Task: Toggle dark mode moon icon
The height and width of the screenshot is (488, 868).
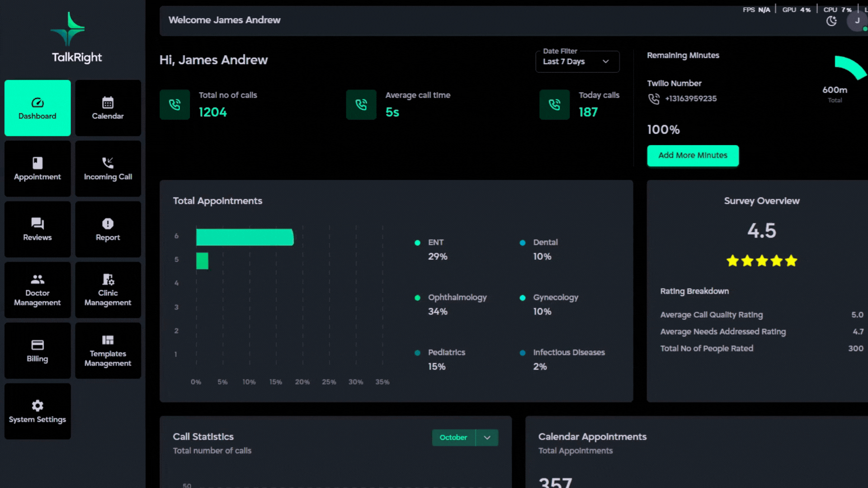Action: coord(831,21)
